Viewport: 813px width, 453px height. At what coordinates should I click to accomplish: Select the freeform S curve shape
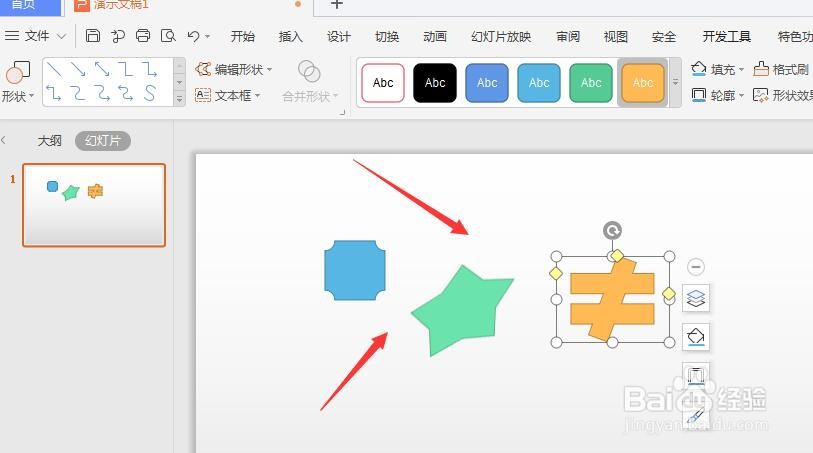pyautogui.click(x=150, y=93)
